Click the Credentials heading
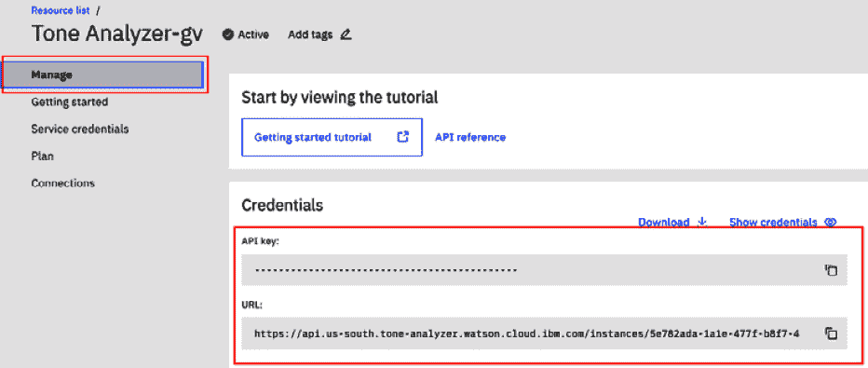Image resolution: width=868 pixels, height=368 pixels. tap(282, 205)
